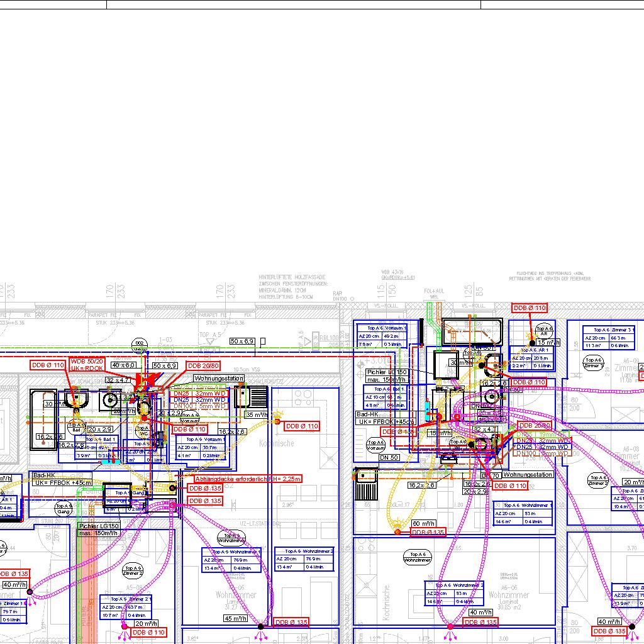
Task: Select the Top A 5 Wohnzimmer oval tag
Action: [x=232, y=538]
